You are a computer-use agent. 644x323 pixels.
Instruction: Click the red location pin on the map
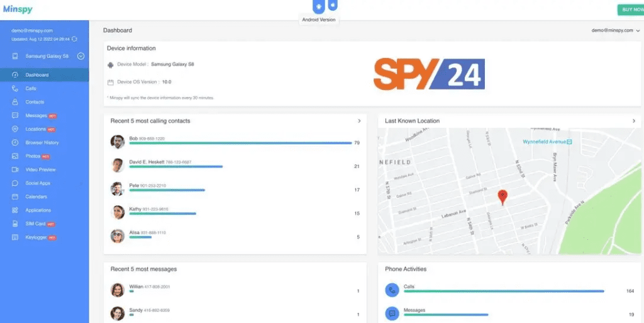502,197
